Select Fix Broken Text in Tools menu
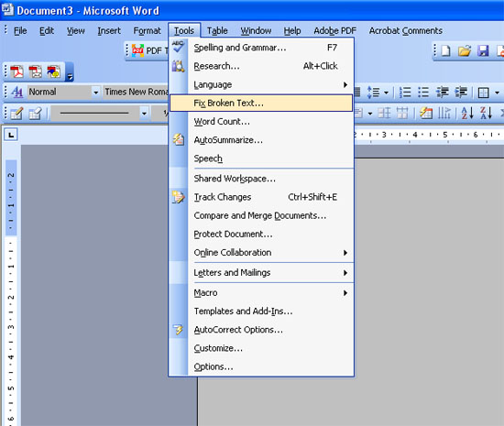This screenshot has width=504, height=426. click(x=261, y=104)
